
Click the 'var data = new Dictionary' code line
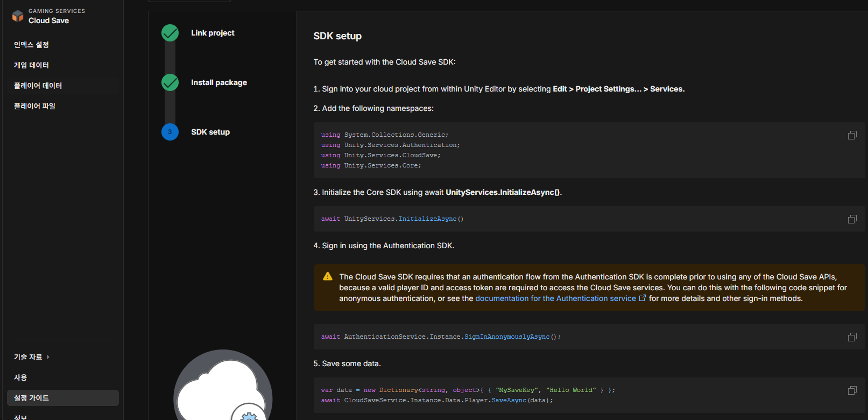pyautogui.click(x=468, y=390)
